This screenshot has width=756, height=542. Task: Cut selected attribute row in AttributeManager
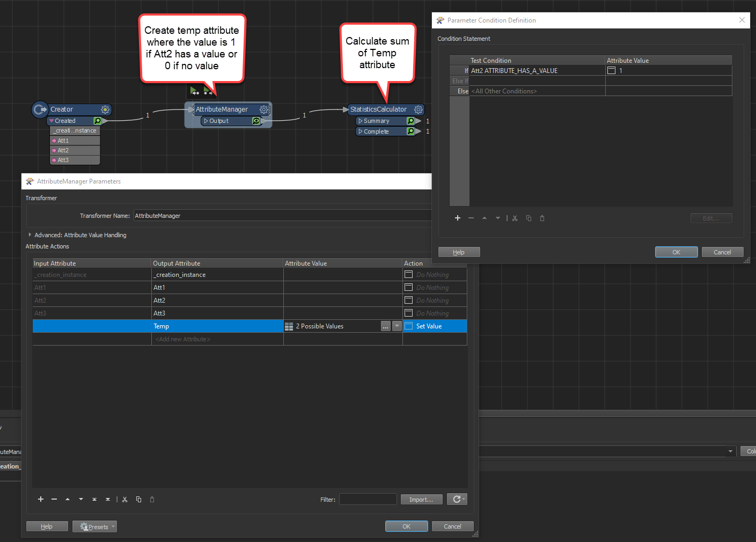125,499
